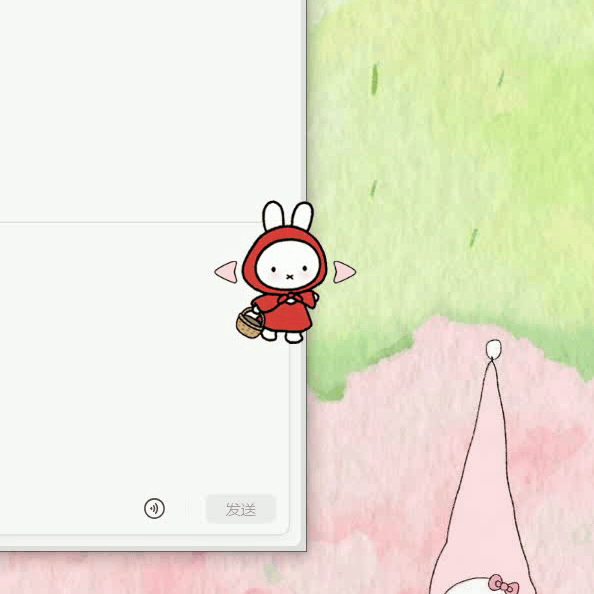Click the bunny's woven basket
This screenshot has height=594, width=594.
pyautogui.click(x=250, y=324)
